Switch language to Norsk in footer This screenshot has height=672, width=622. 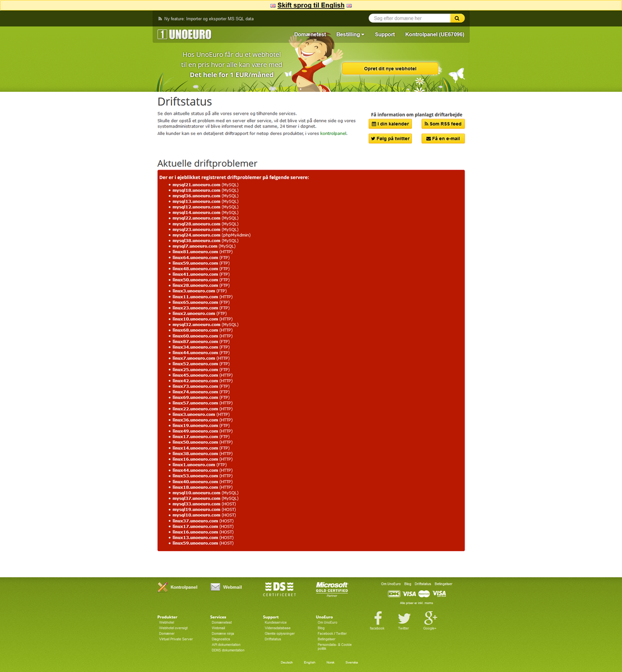[331, 662]
